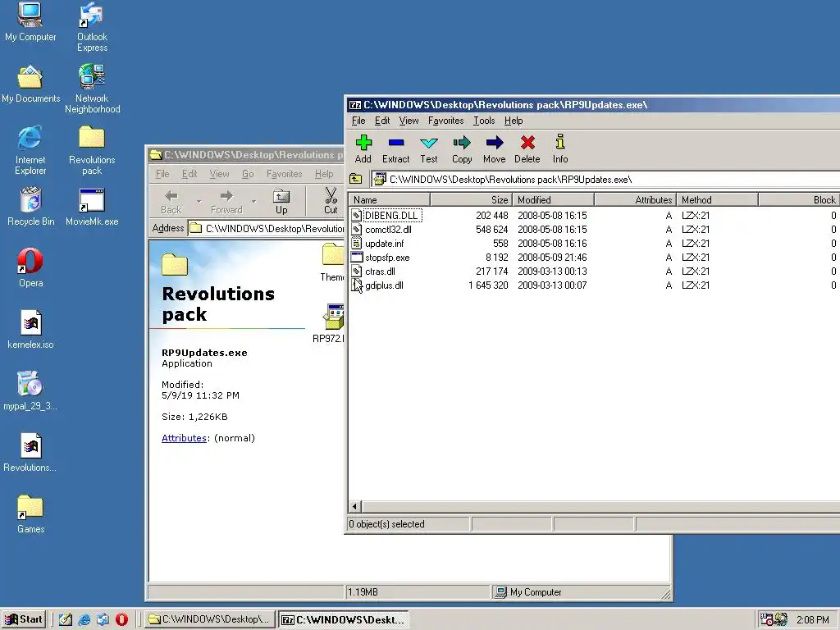Click the Add button in 7-Zip toolbar

coord(363,149)
